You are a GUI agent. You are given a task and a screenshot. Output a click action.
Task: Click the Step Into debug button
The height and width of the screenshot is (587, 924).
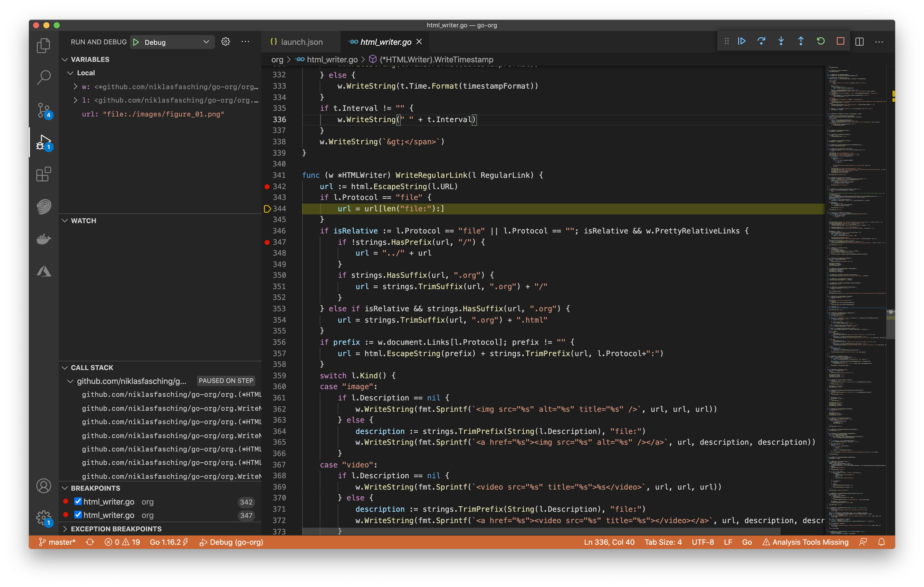(781, 41)
